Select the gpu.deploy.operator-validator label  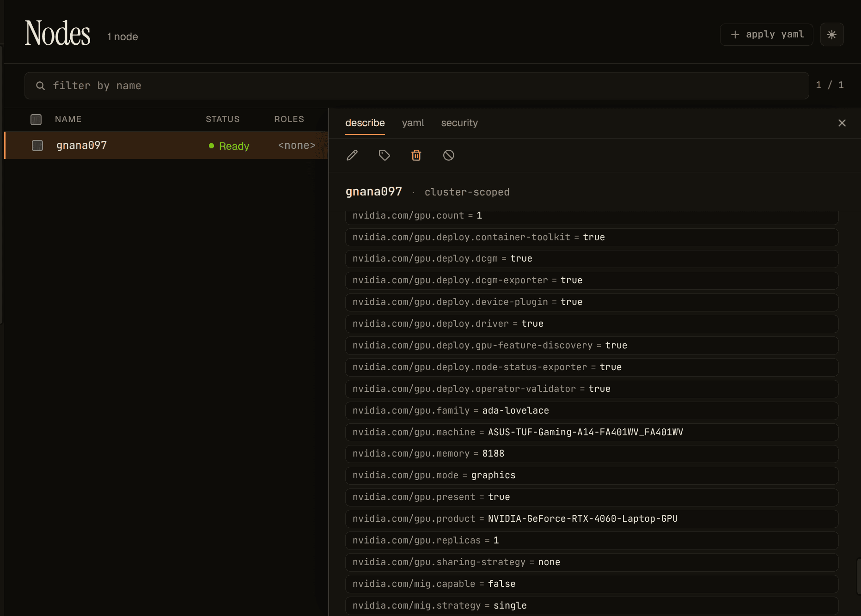592,389
